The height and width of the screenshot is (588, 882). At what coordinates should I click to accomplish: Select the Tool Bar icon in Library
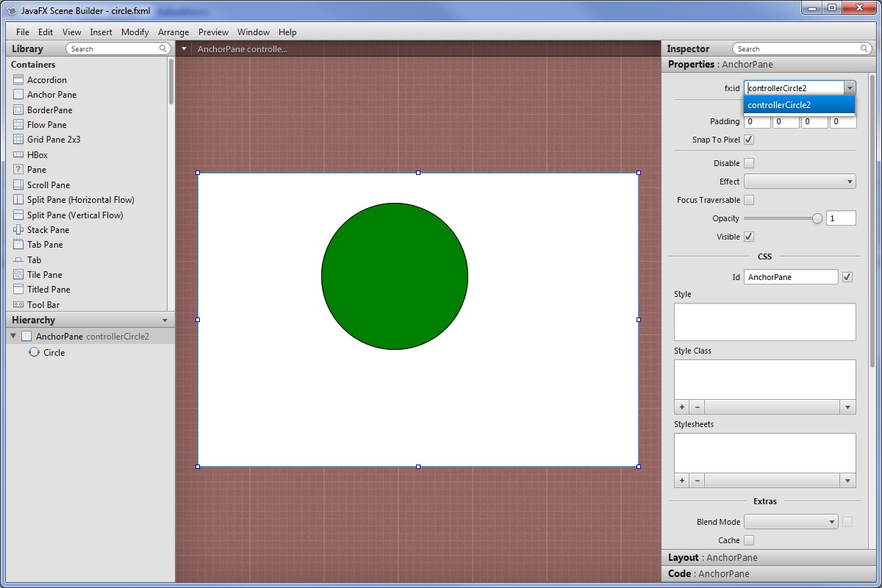click(x=18, y=305)
